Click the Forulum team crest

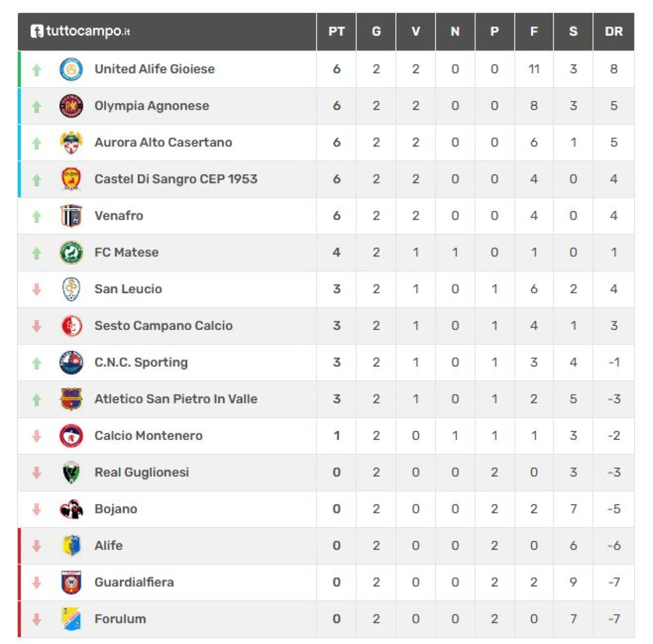coord(71,619)
